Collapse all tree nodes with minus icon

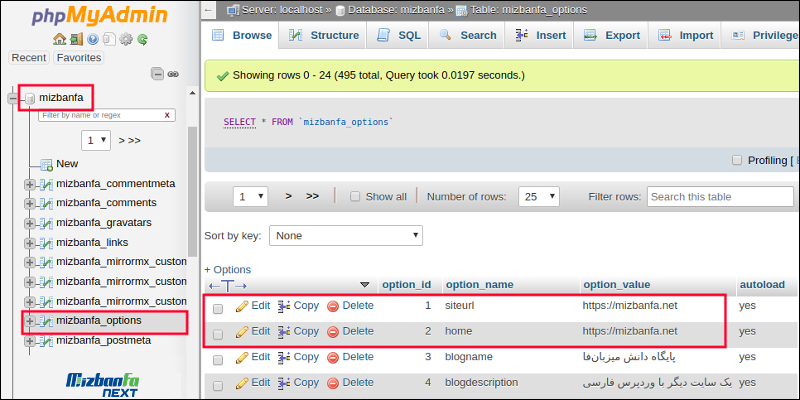pos(158,74)
